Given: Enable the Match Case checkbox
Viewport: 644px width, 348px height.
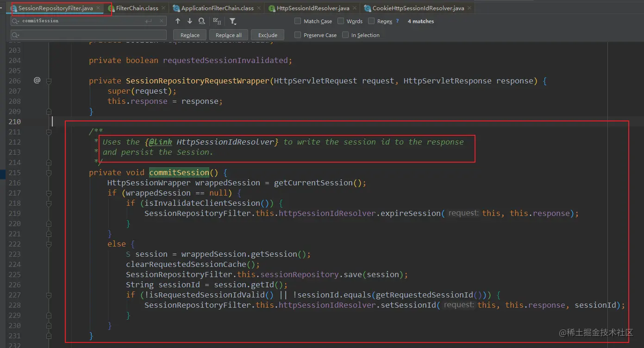Looking at the screenshot, I should click(x=298, y=21).
